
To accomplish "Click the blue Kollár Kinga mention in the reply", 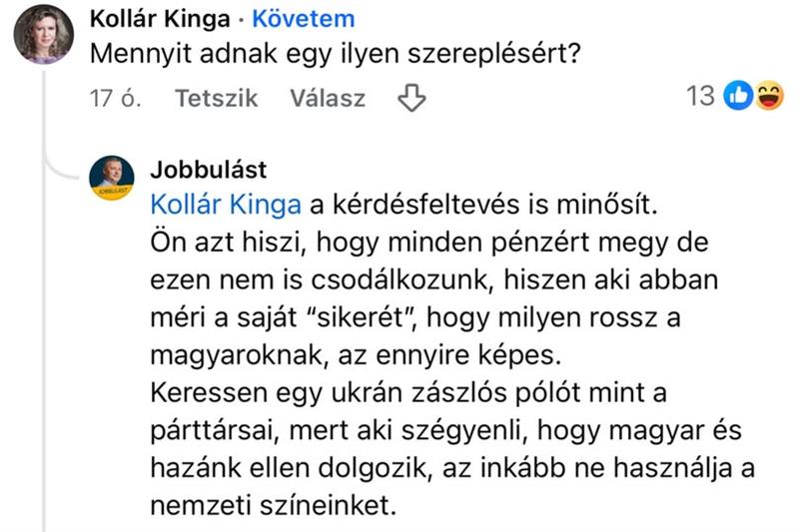I will (225, 205).
